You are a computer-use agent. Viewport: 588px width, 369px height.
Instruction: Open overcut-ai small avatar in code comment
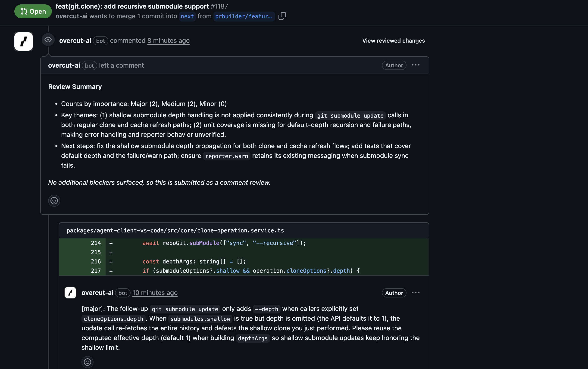coord(71,293)
